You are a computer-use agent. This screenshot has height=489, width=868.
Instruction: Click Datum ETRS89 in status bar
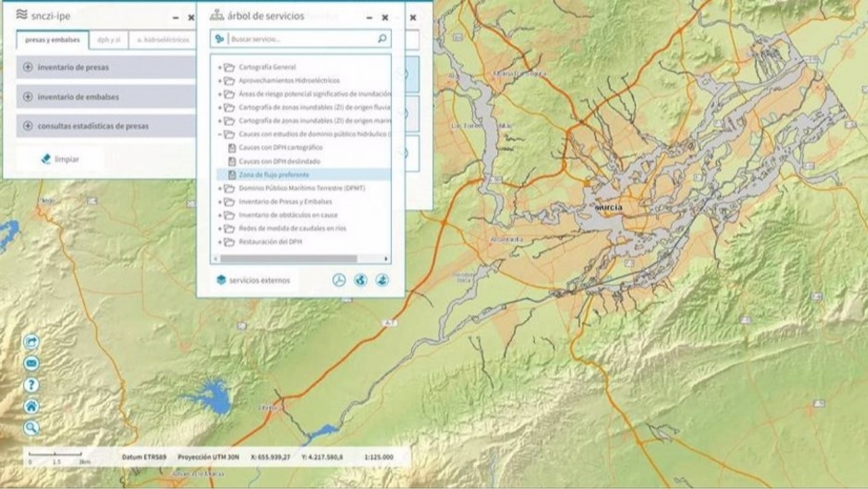point(143,457)
